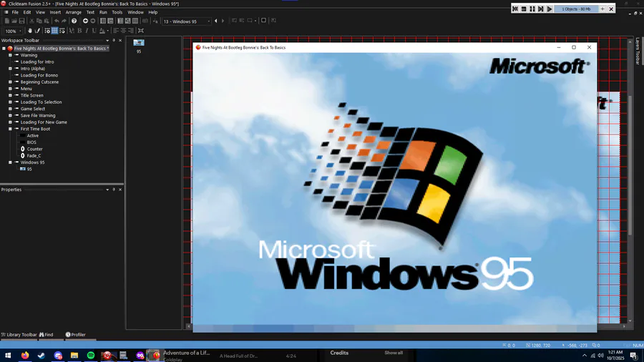This screenshot has height=362, width=644.
Task: Select 'Save File Warning' frame
Action: pyautogui.click(x=37, y=116)
